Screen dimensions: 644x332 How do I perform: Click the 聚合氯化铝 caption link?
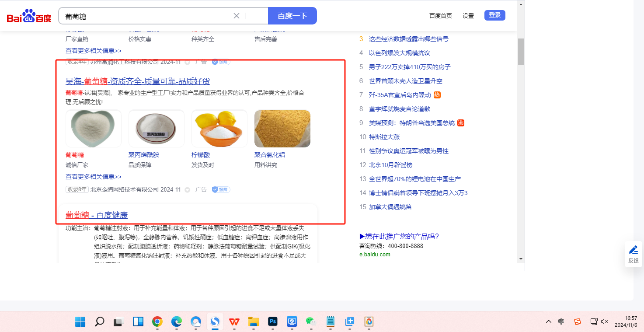(x=270, y=155)
